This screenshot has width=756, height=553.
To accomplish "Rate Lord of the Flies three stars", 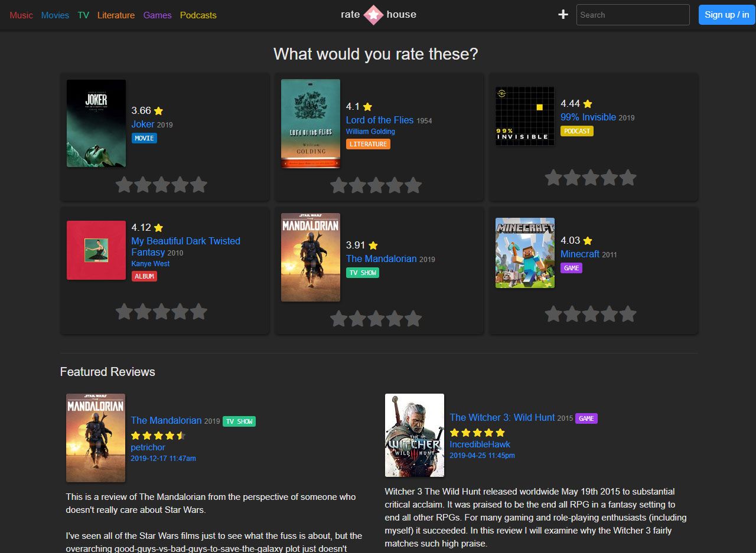I will [x=376, y=185].
